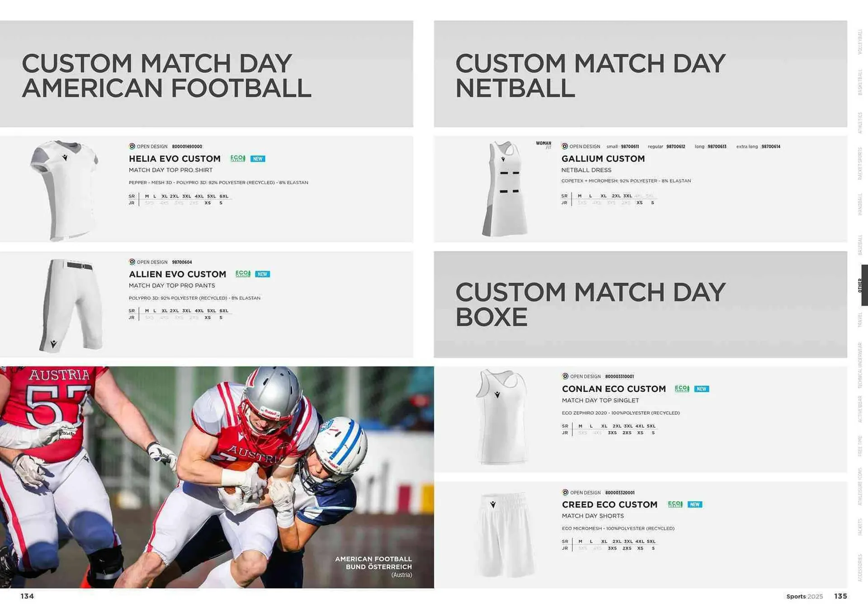The height and width of the screenshot is (609, 868).
Task: Click the Austria American football match photo
Action: coord(217,477)
